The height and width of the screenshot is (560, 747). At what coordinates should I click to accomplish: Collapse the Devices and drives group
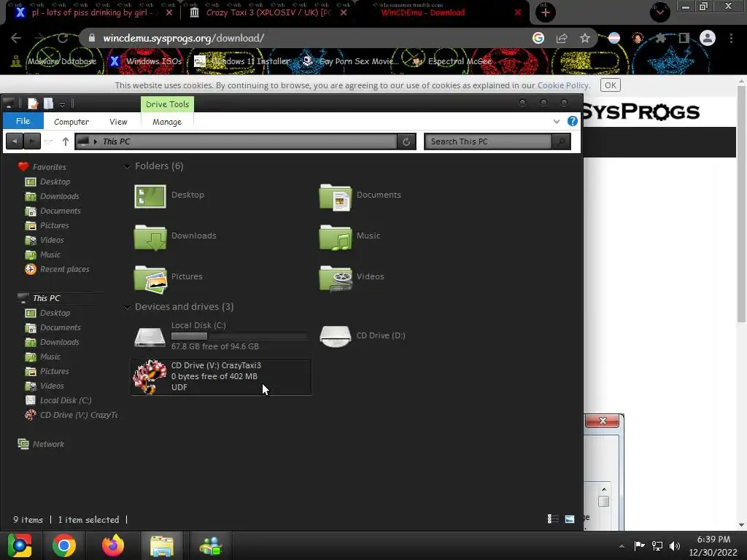(127, 307)
